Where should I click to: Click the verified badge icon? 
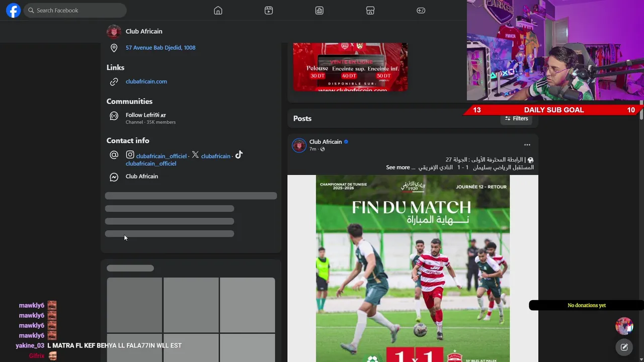[x=346, y=142]
